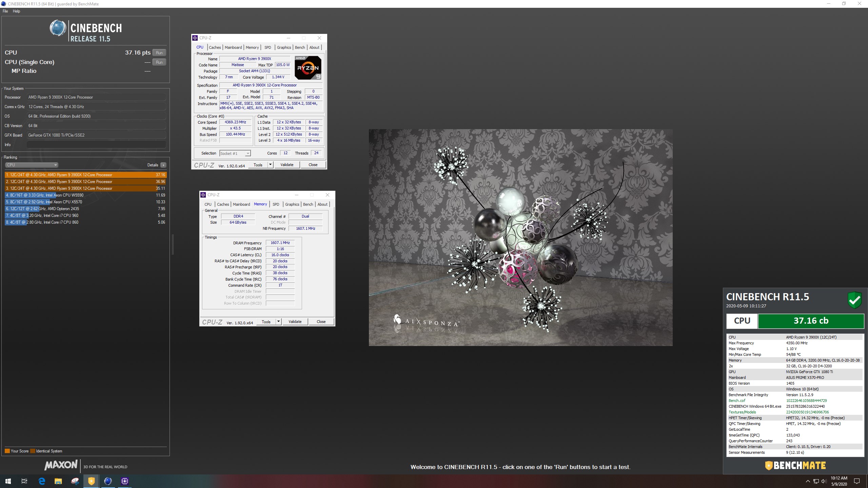Open SPD tab in Memory CPU-Z window
868x488 pixels.
click(276, 204)
